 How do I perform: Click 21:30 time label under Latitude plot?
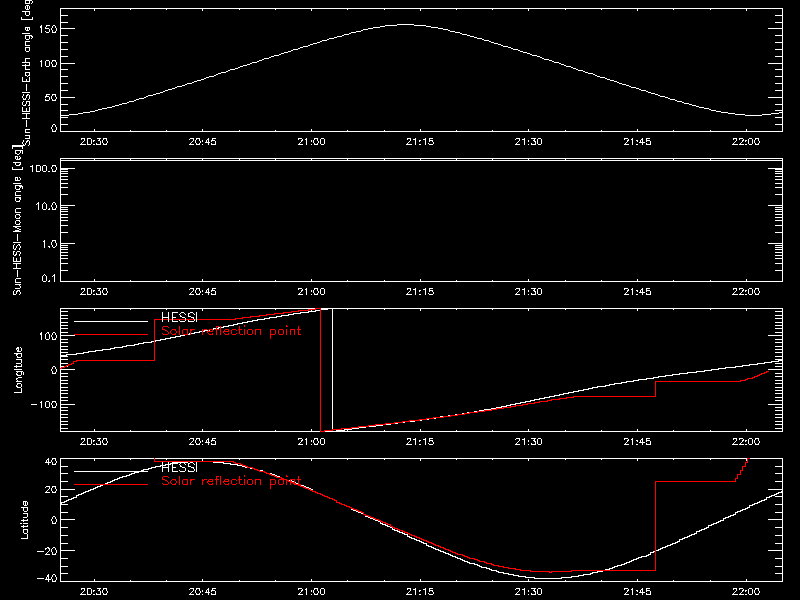coord(529,592)
